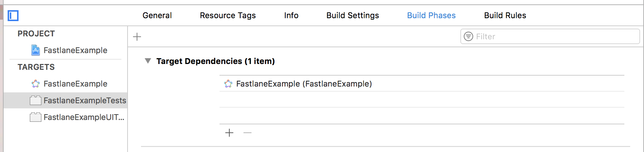Open the Build Rules tab
644x152 pixels.
point(505,15)
